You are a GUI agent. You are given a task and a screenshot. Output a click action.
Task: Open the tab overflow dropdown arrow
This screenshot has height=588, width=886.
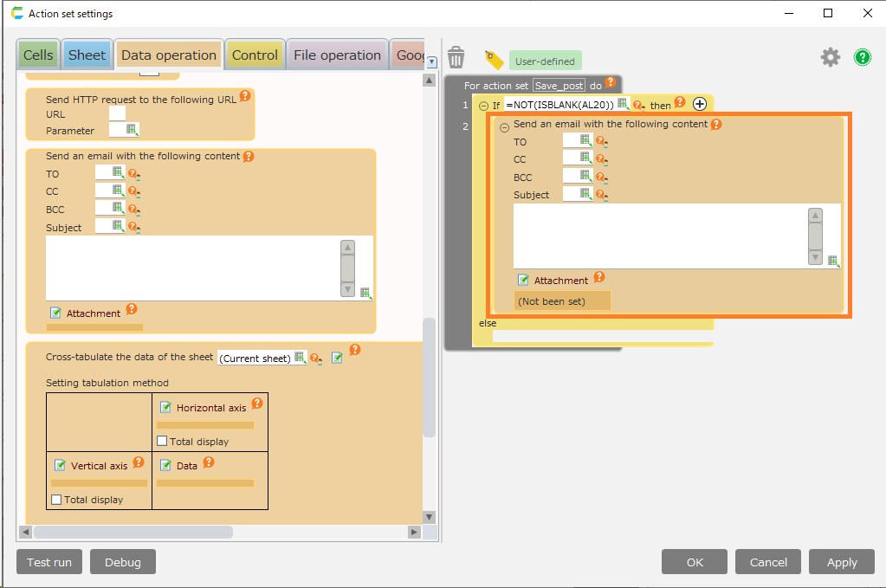(432, 61)
